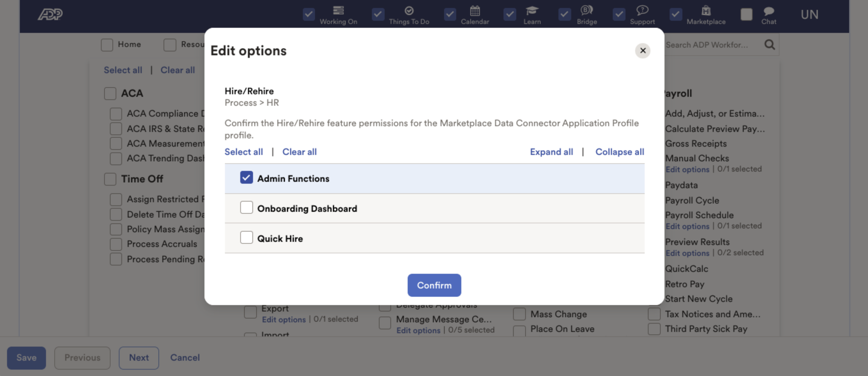Expand all Hire/Rehire feature options
Screen dimensions: 868x376
coord(551,152)
